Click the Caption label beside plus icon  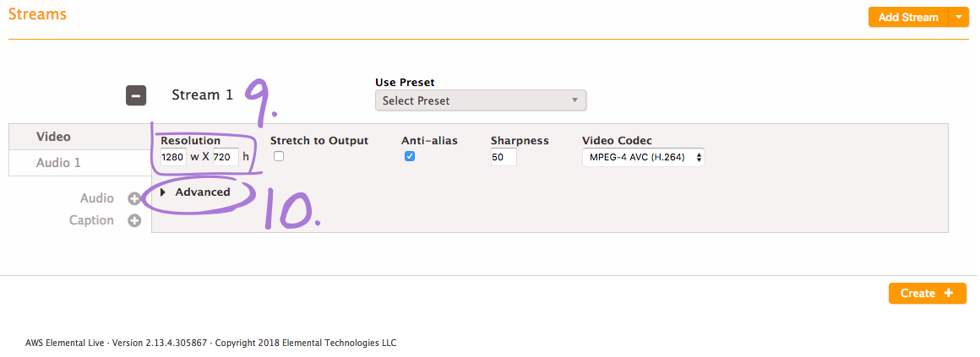(91, 220)
